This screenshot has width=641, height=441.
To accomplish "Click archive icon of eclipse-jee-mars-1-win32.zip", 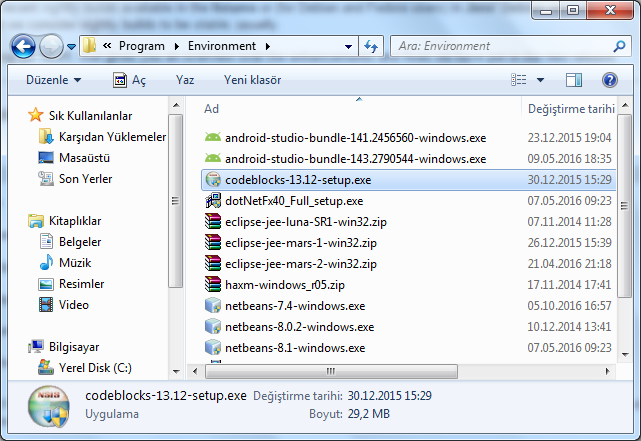I will tap(213, 242).
